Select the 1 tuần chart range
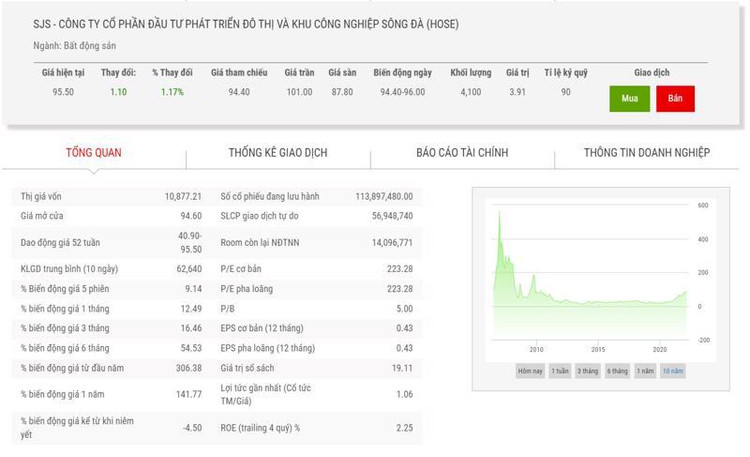 coord(560,370)
